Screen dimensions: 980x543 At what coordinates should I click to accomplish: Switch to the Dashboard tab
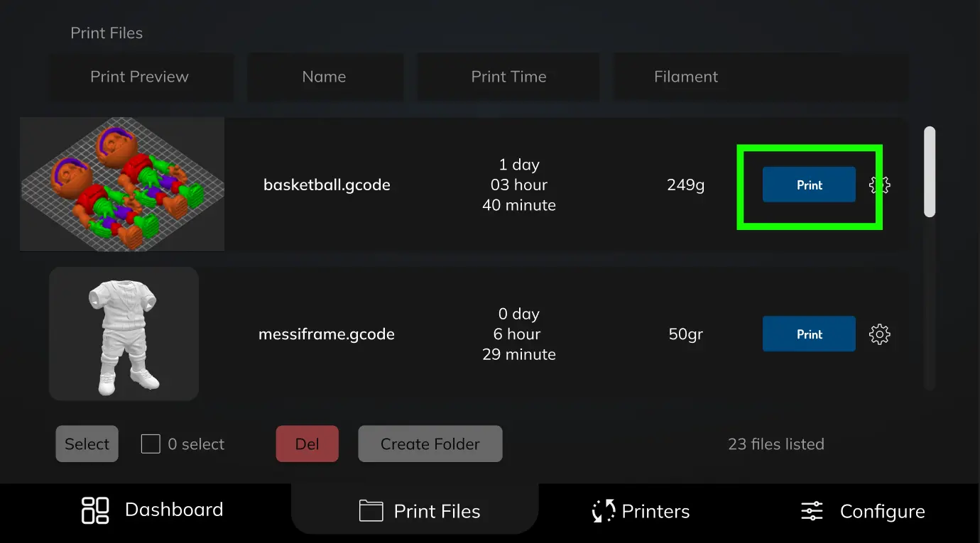[x=153, y=510]
